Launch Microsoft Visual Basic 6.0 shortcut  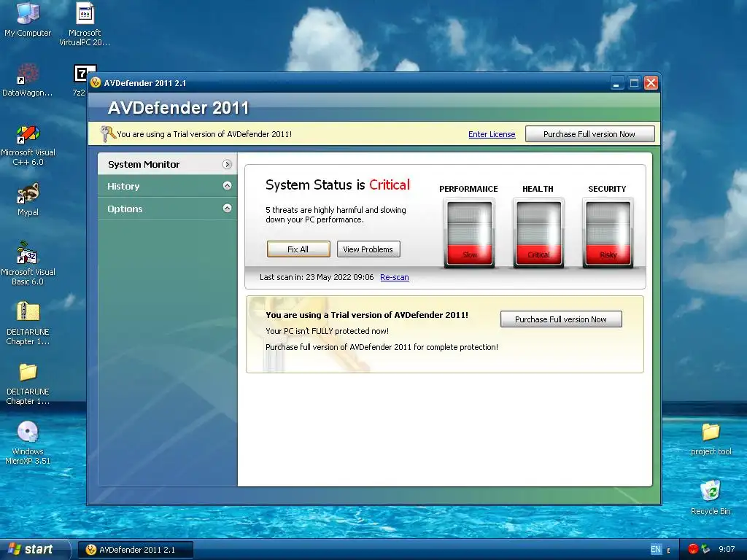(x=28, y=263)
